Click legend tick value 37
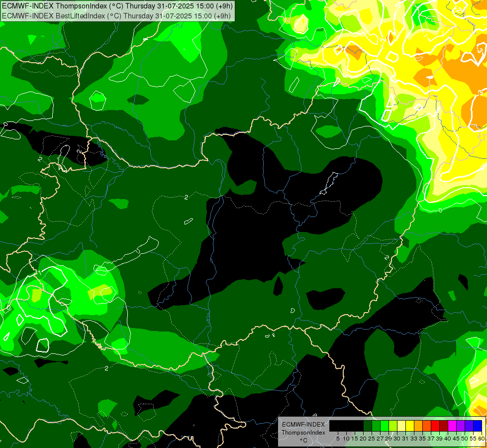Viewport: 487px width, 448px height. (x=431, y=439)
